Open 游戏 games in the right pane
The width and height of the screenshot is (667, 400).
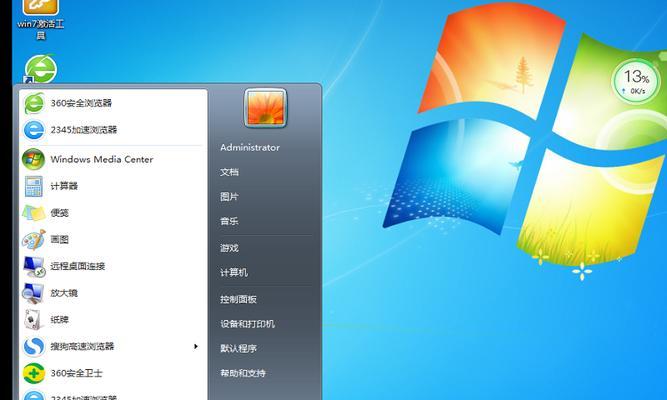[229, 248]
